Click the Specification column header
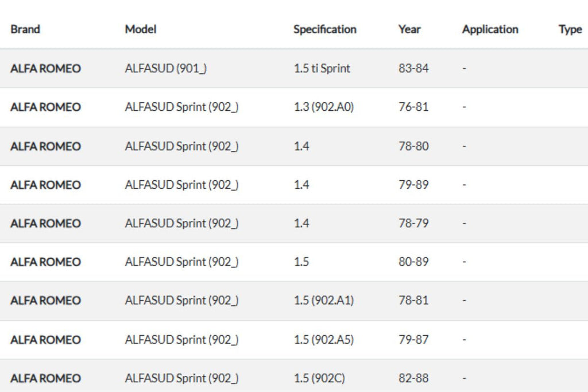The width and height of the screenshot is (588, 392). pos(324,29)
